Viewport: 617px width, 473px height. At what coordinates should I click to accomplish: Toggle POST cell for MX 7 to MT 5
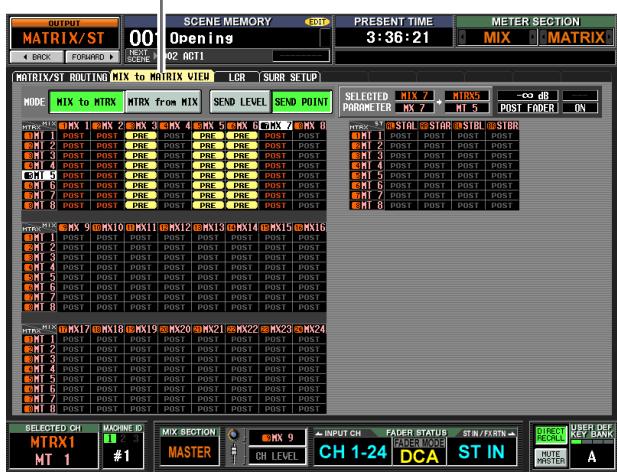[275, 176]
